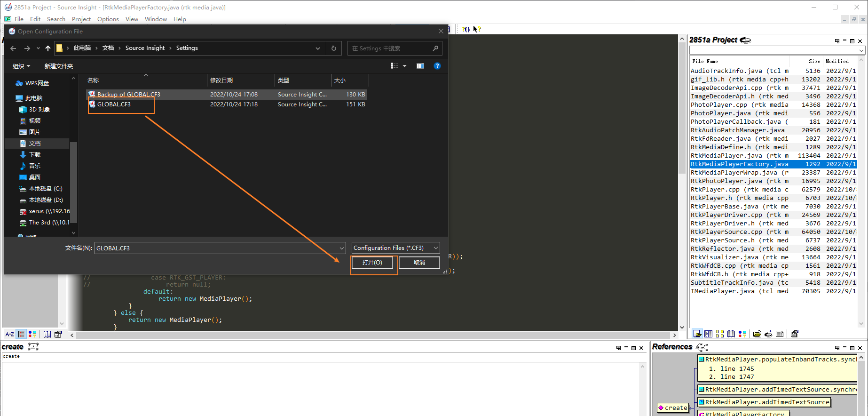The width and height of the screenshot is (868, 416).
Task: Open the 2851a Project filter dropdown
Action: pos(861,50)
